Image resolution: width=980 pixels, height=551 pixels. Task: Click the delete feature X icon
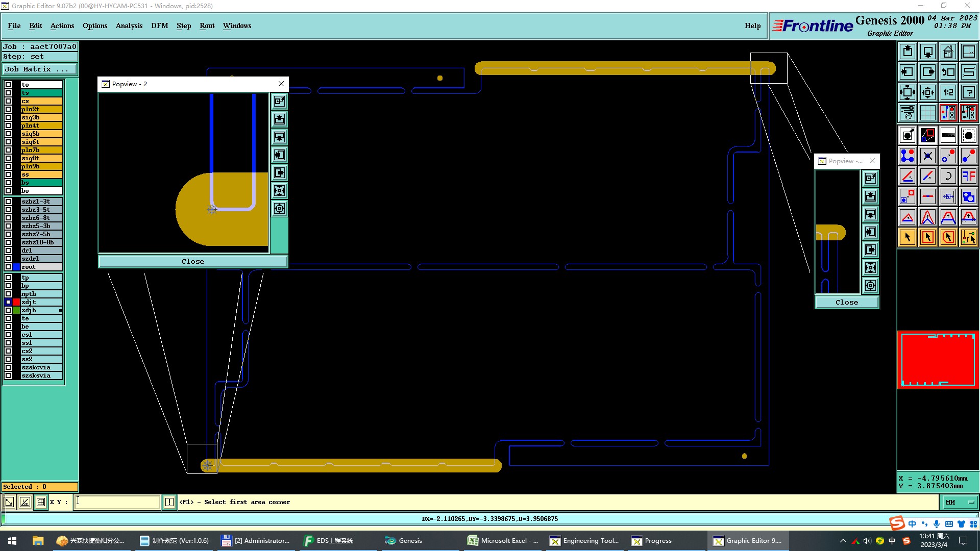tap(927, 156)
